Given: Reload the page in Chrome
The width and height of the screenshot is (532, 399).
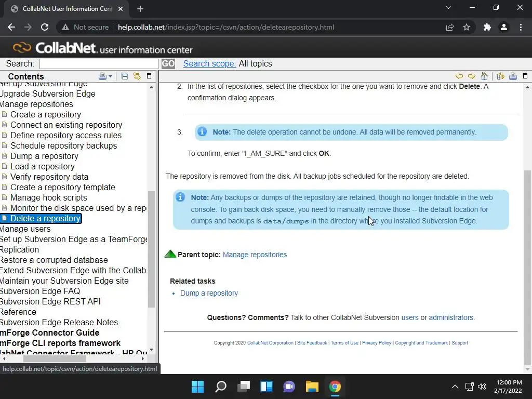Looking at the screenshot, I should point(45,27).
